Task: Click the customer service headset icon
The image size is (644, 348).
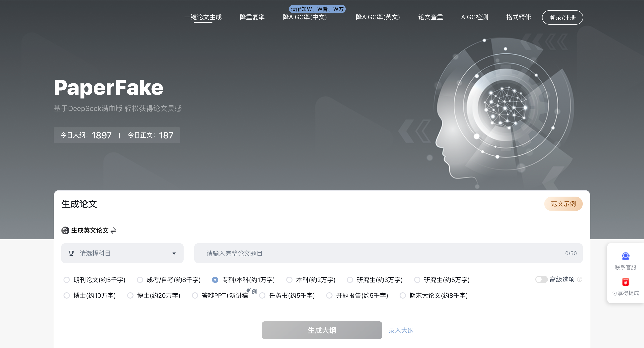Action: tap(625, 256)
